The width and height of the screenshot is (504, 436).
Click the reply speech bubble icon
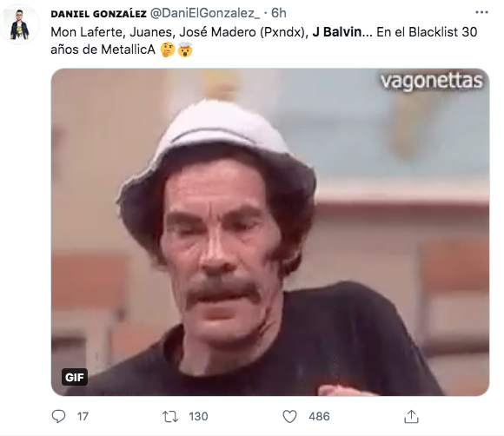[58, 416]
